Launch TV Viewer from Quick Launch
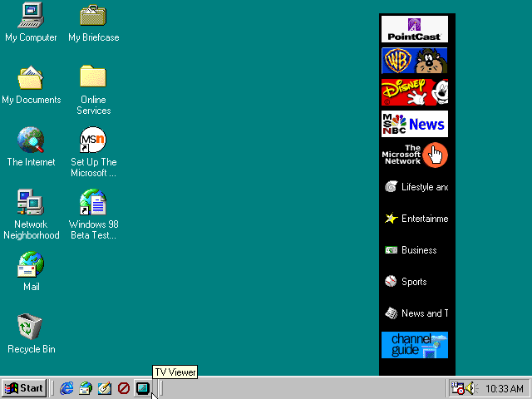Image resolution: width=532 pixels, height=399 pixels. [142, 388]
